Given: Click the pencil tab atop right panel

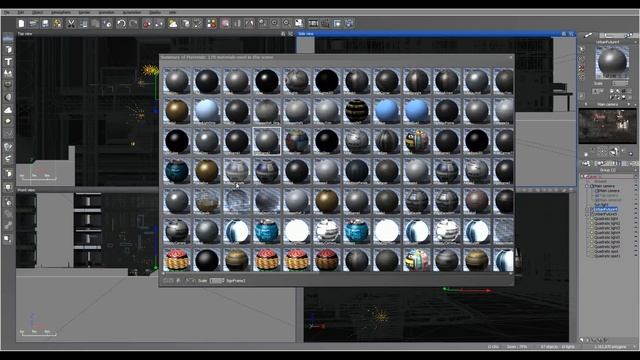Looking at the screenshot, I should point(589,36).
